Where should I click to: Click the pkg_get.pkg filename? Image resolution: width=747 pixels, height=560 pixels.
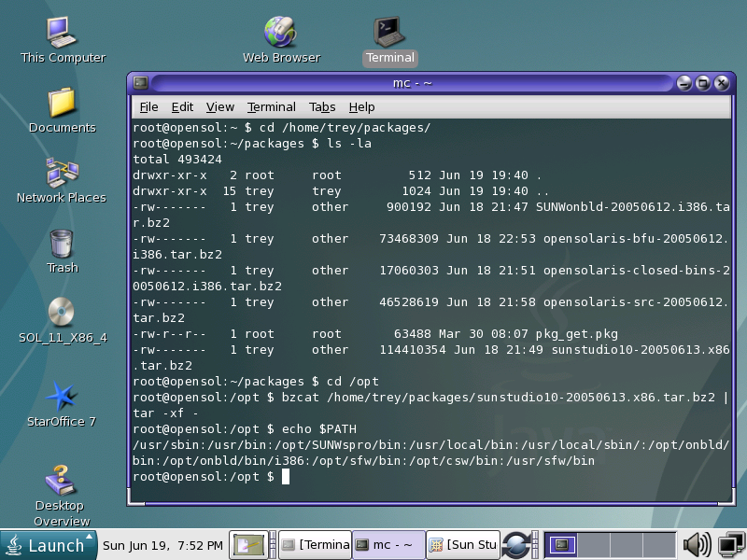576,334
